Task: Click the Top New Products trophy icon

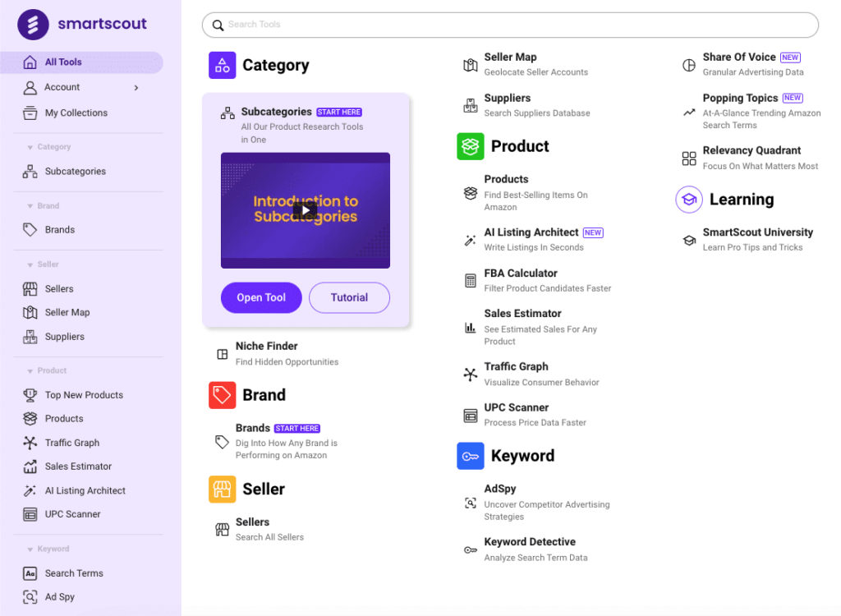Action: pyautogui.click(x=30, y=395)
